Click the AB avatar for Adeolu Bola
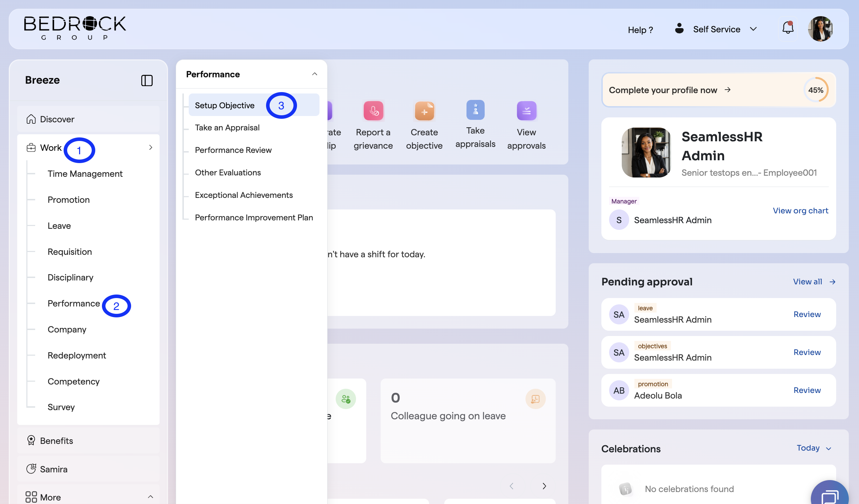Image resolution: width=859 pixels, height=504 pixels. [619, 390]
